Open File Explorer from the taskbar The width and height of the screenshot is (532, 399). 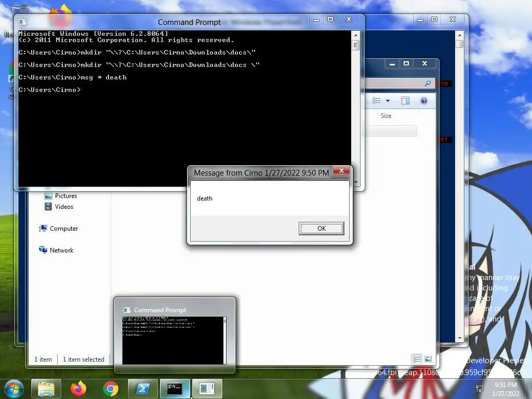point(46,389)
